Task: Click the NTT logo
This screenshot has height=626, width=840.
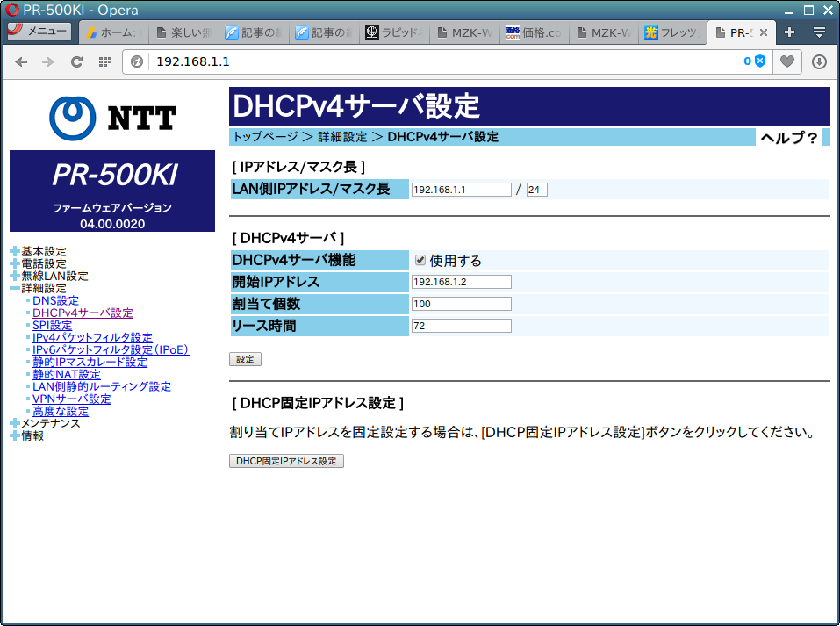Action: tap(112, 119)
